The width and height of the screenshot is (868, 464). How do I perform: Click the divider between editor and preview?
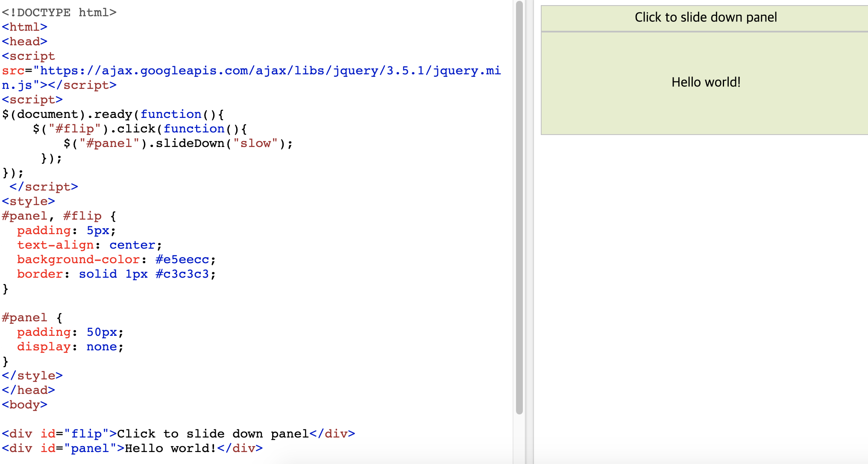(x=529, y=232)
